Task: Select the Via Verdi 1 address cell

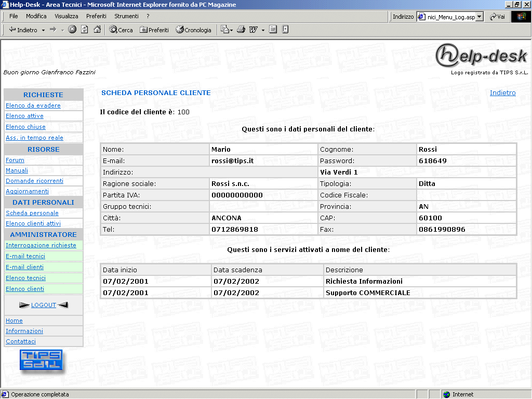Action: tap(417, 172)
